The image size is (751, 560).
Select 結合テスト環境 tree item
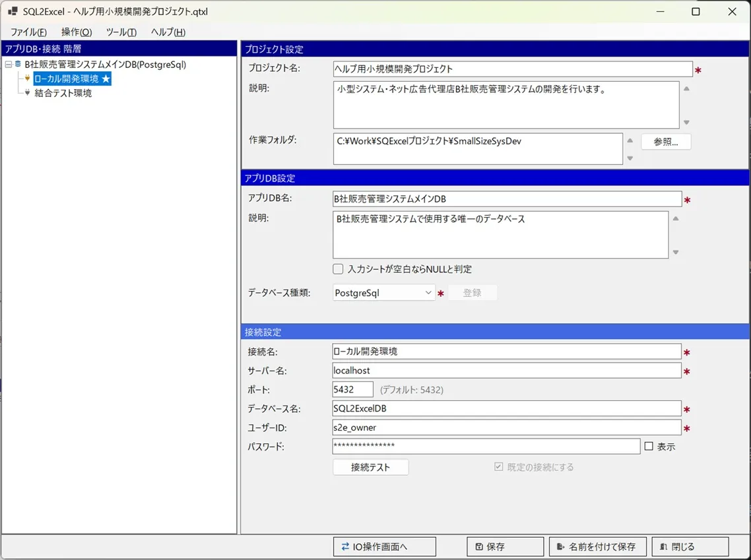point(63,93)
